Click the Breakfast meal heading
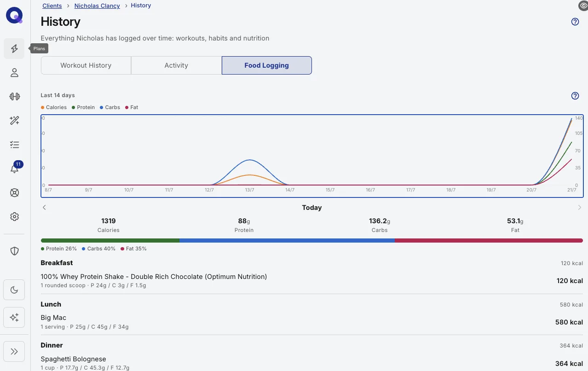The image size is (588, 371). point(57,263)
